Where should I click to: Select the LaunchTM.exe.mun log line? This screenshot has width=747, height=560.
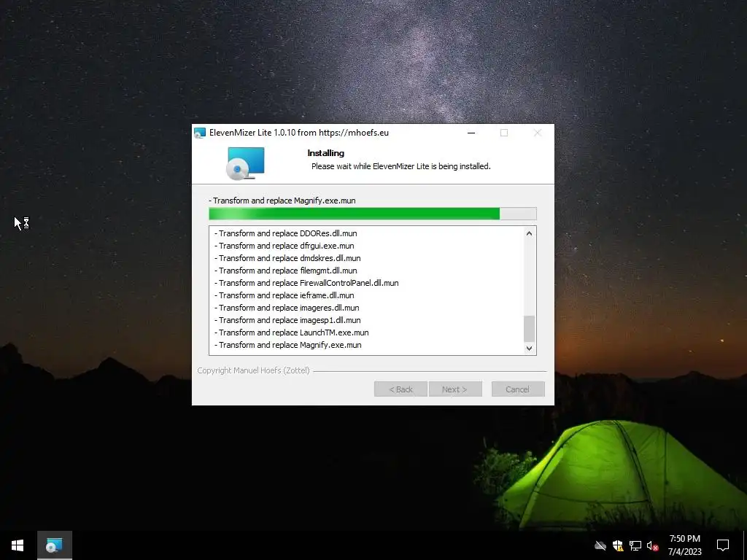click(292, 332)
